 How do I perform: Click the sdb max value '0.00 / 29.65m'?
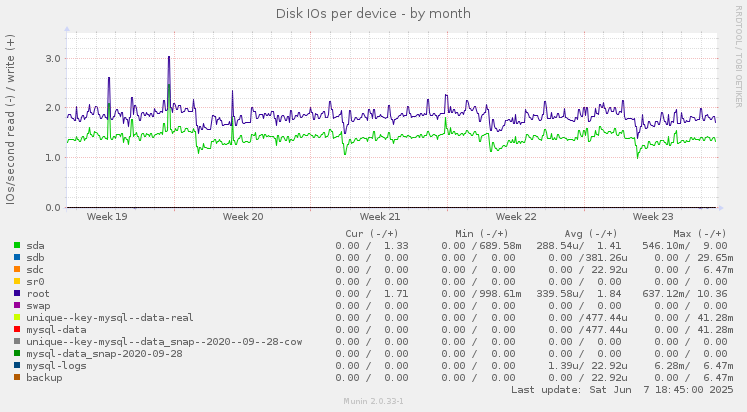694,258
